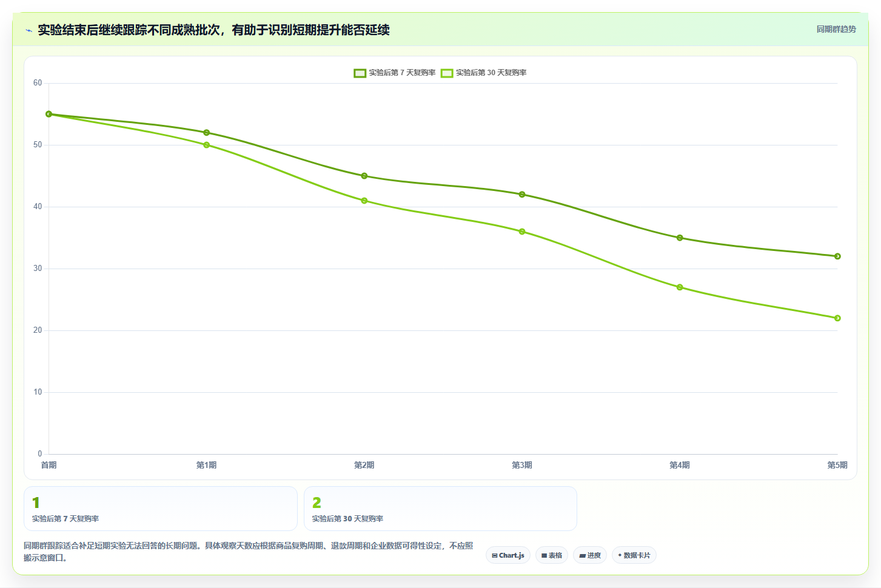Click the icon inside the 进度 tag

click(582, 555)
